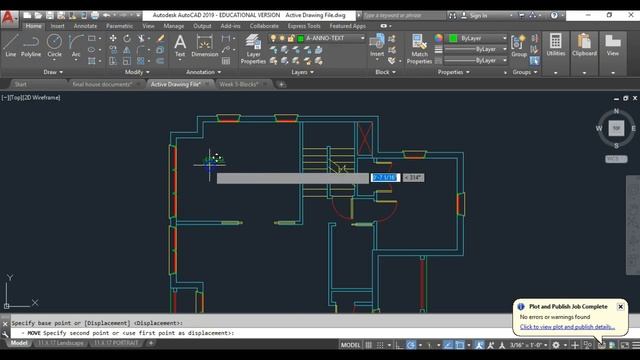Screen dimensions: 640x360
Task: Start the Dimension tool
Action: point(204,46)
